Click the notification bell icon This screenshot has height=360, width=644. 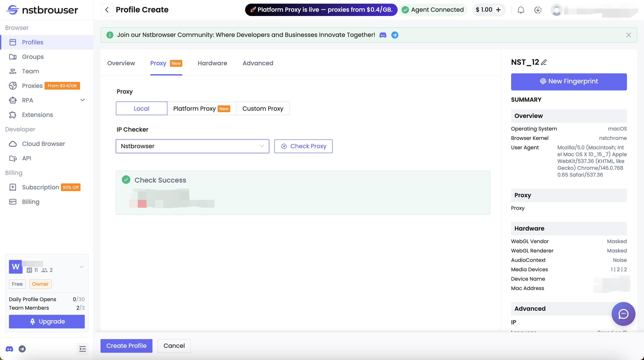point(521,10)
